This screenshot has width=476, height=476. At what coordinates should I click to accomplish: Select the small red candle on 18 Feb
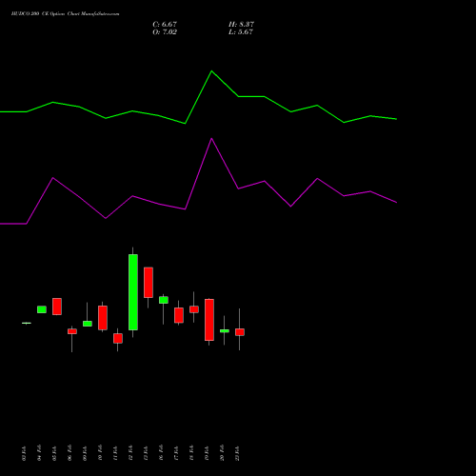pyautogui.click(x=194, y=309)
